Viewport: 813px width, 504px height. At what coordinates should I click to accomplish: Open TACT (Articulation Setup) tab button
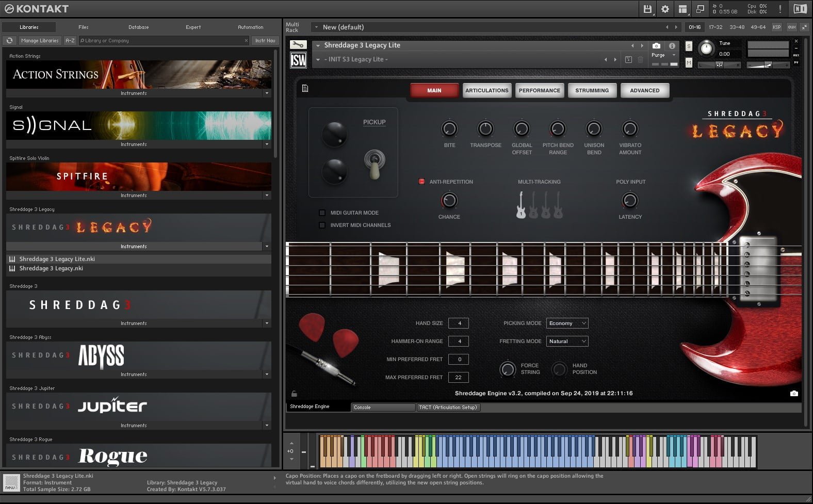pos(448,408)
